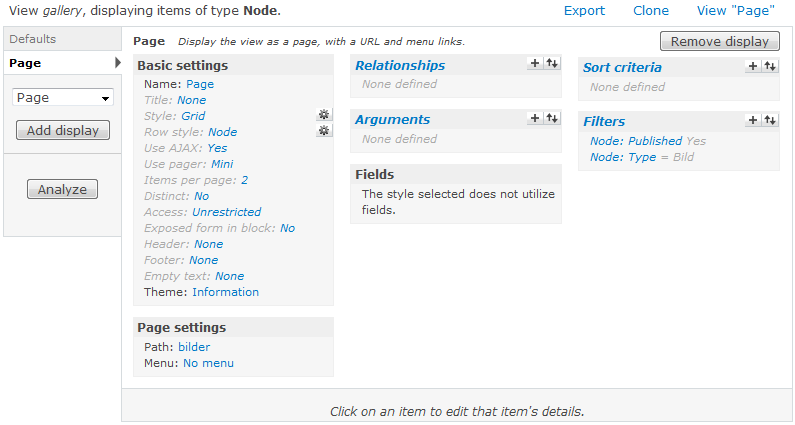Image resolution: width=795 pixels, height=425 pixels.
Task: Rearrange Filters using the arrows icon
Action: point(769,120)
